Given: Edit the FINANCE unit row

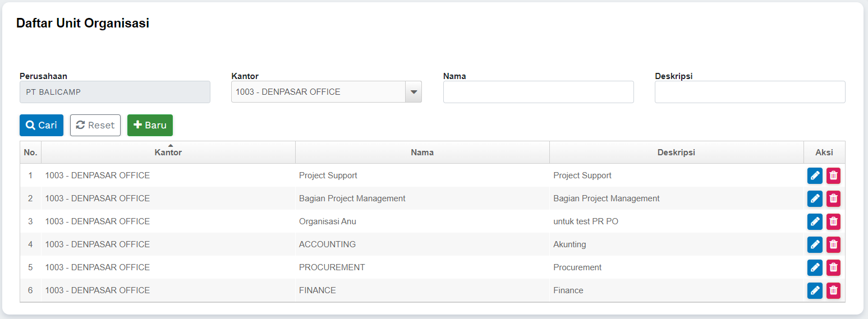Looking at the screenshot, I should tap(815, 290).
